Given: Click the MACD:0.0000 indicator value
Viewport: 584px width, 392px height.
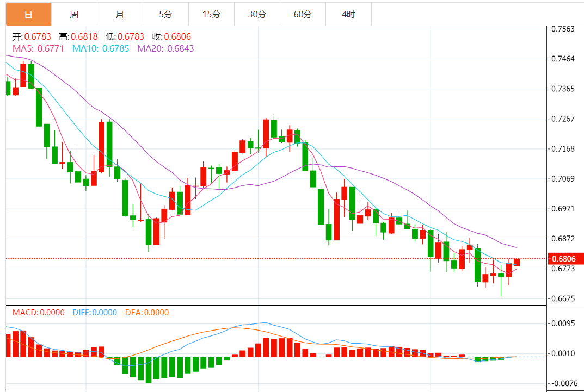Looking at the screenshot, I should (x=38, y=313).
